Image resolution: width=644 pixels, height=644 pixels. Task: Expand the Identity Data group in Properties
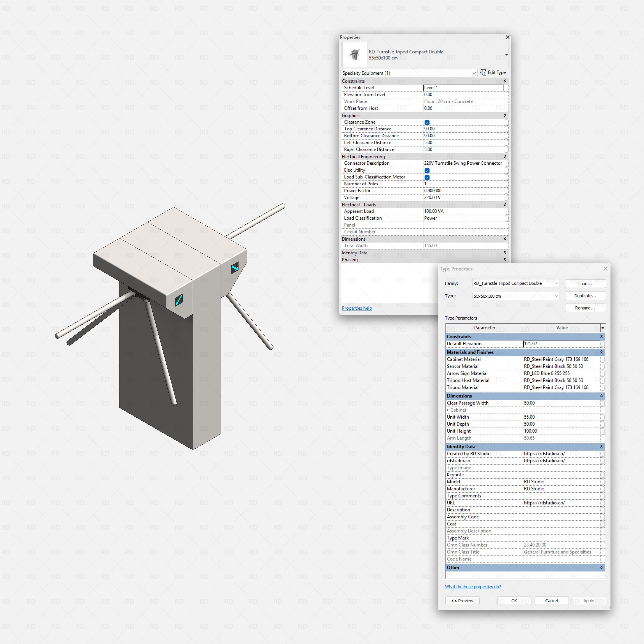(x=505, y=253)
